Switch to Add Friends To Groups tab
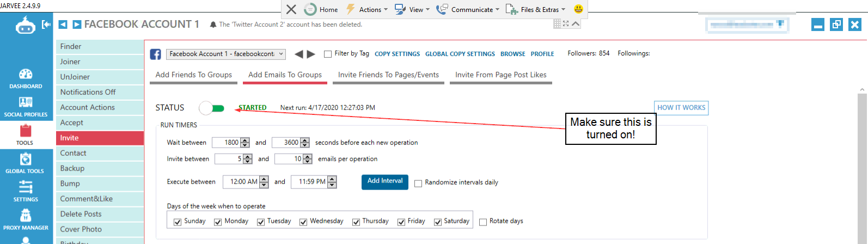 point(194,76)
